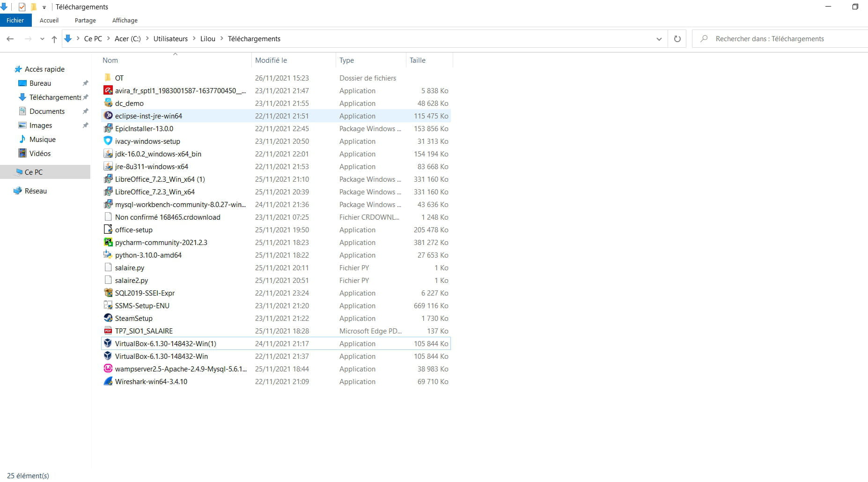Select the salaire2.py file name

tap(132, 280)
